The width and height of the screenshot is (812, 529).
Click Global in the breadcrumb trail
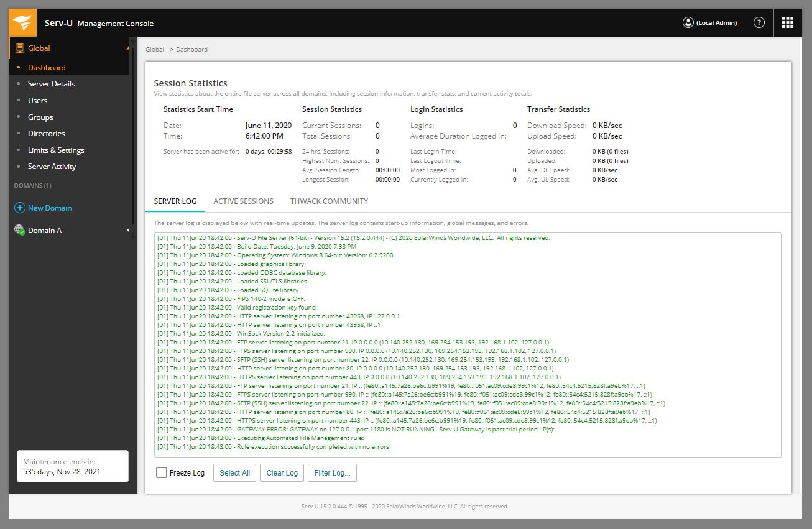tap(154, 49)
